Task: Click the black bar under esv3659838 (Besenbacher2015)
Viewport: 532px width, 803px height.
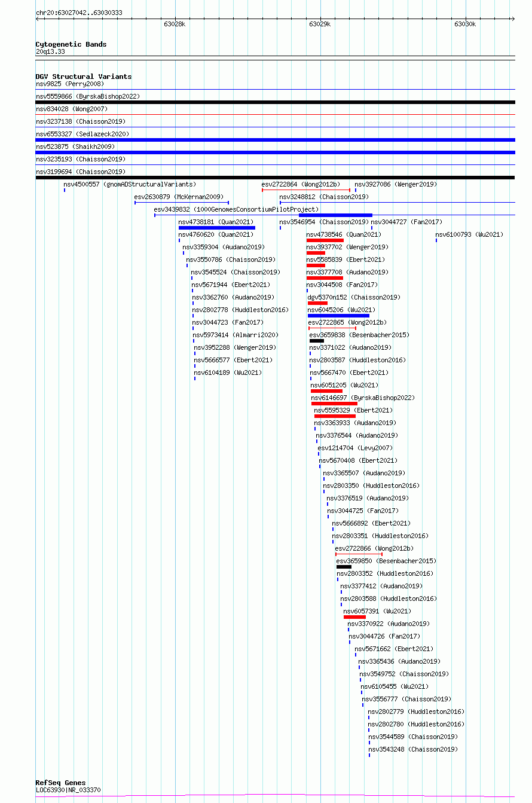Action: coord(317,341)
